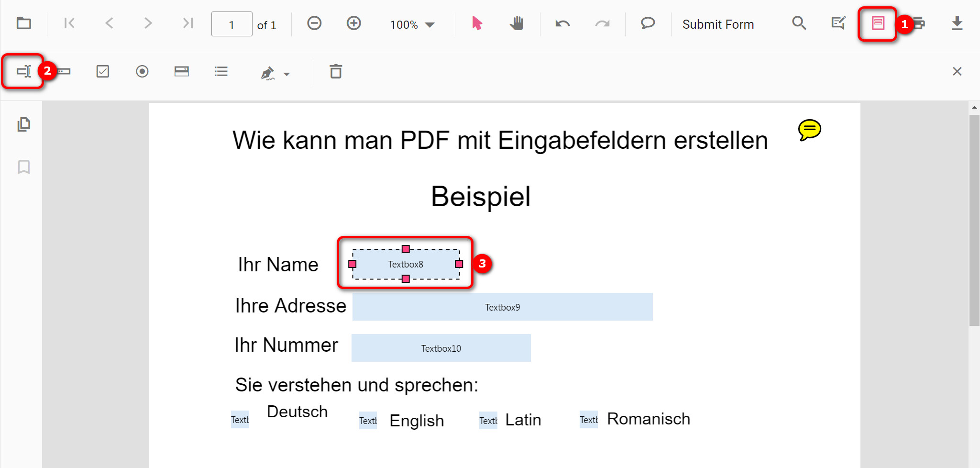The image size is (980, 468).
Task: Download the PDF file
Action: point(957,23)
